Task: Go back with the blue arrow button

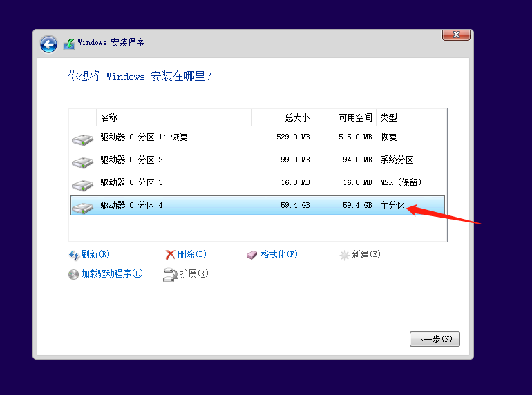Action: point(48,44)
